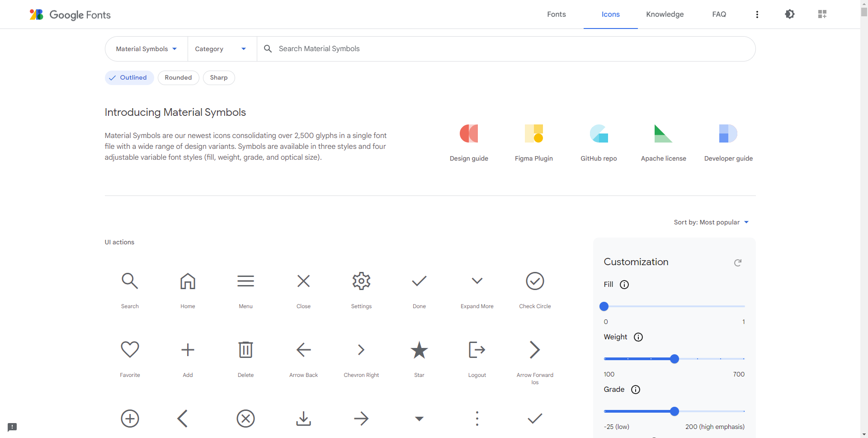This screenshot has height=438, width=868.
Task: Click the Fill slider handle
Action: (604, 306)
